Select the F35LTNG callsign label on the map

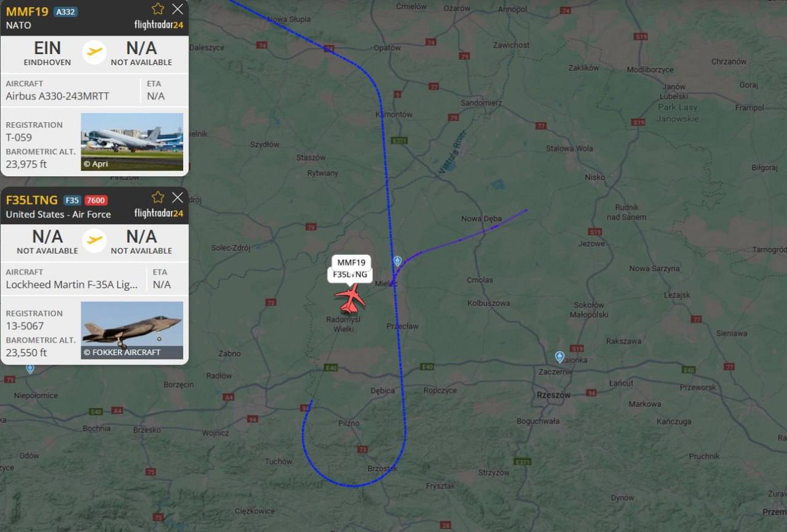[350, 275]
